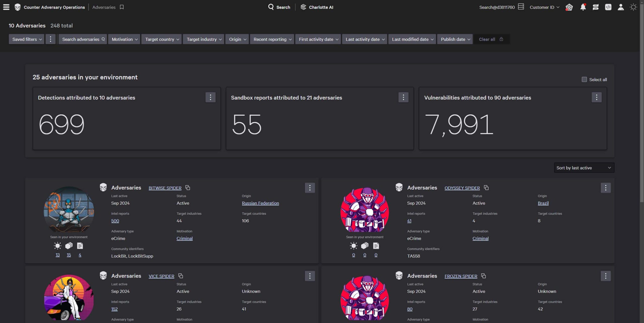
Task: Expand the Publish date filter
Action: (x=455, y=39)
